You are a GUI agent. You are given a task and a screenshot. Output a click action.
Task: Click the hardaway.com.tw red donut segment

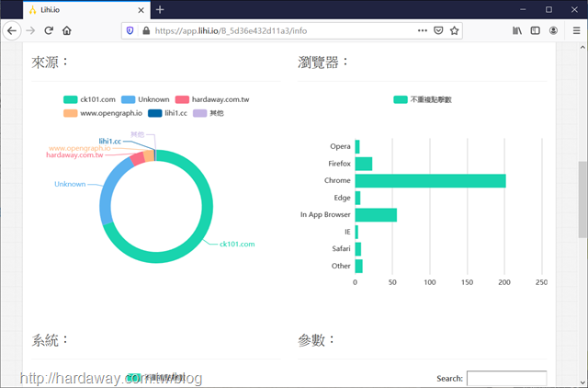click(x=138, y=159)
